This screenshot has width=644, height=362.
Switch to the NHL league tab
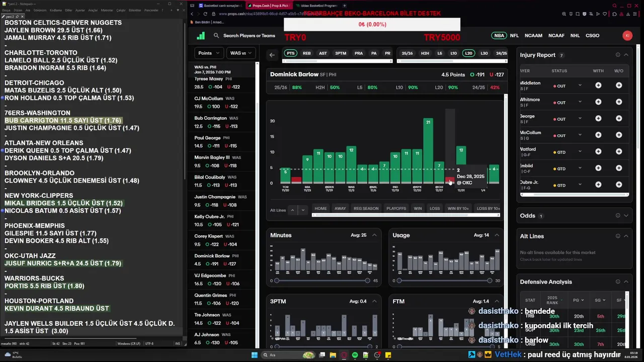575,36
